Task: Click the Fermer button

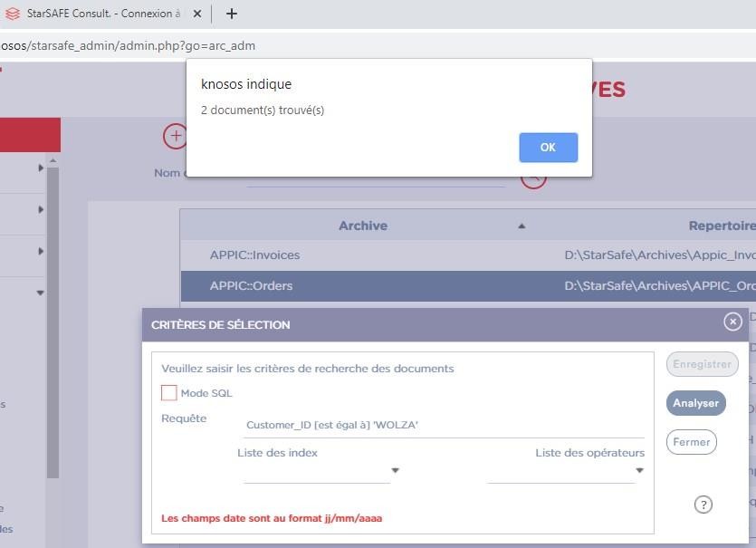Action: tap(692, 442)
